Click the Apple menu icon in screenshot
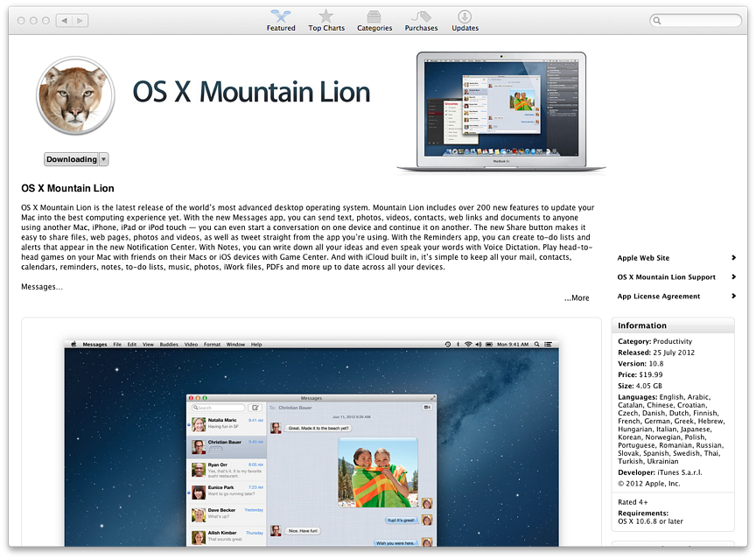This screenshot has width=756, height=559. 73,344
